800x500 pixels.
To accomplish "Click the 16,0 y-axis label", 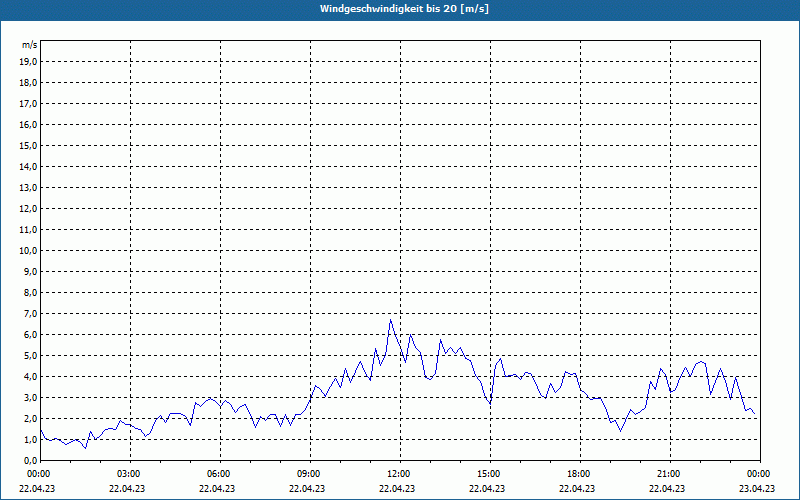I will tap(28, 124).
